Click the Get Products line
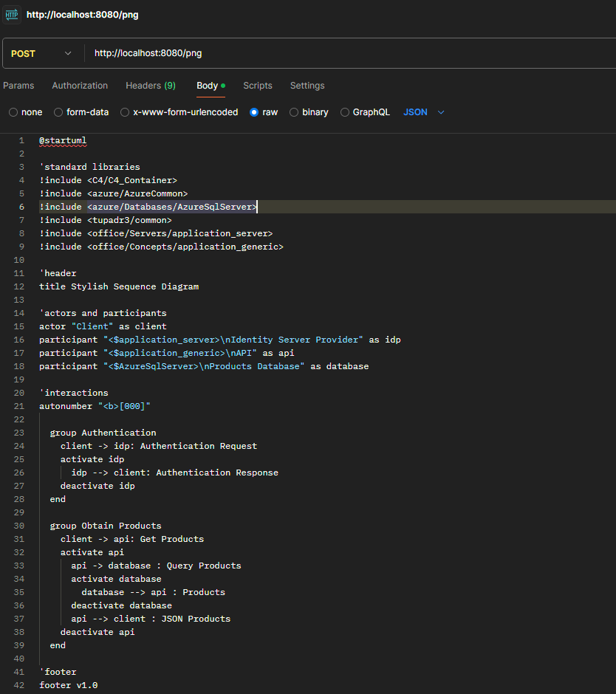Viewport: 616px width, 694px height. coord(132,539)
